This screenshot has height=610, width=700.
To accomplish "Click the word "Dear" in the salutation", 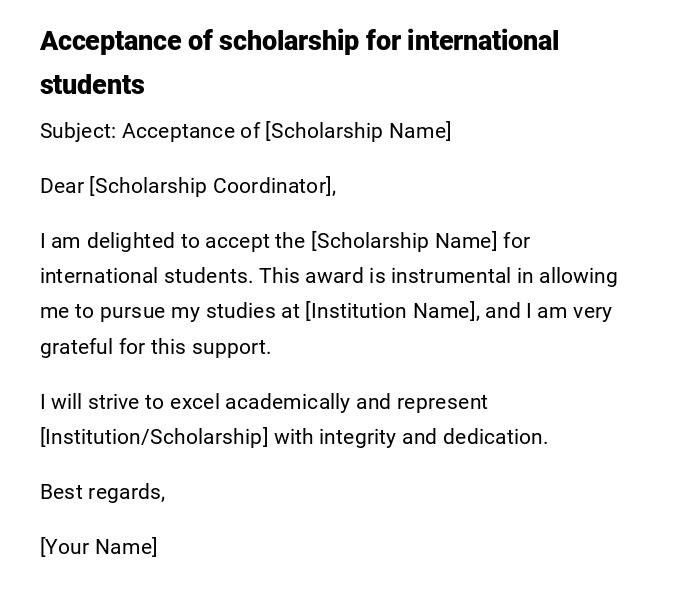I will point(62,186).
